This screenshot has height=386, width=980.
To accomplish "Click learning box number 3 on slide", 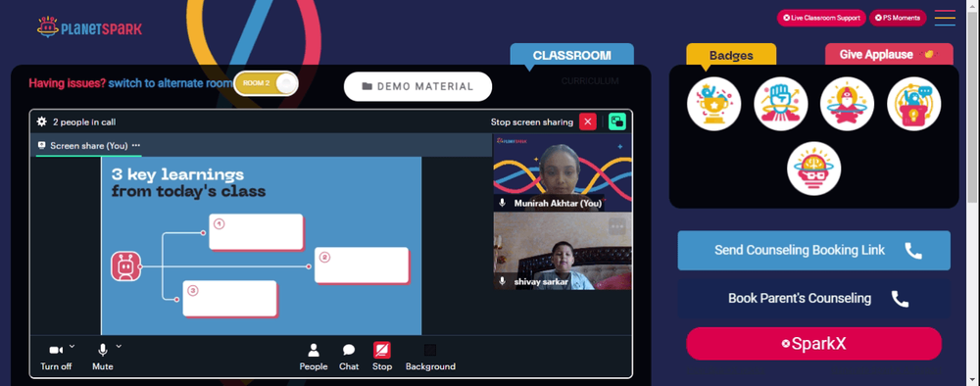I will click(230, 299).
